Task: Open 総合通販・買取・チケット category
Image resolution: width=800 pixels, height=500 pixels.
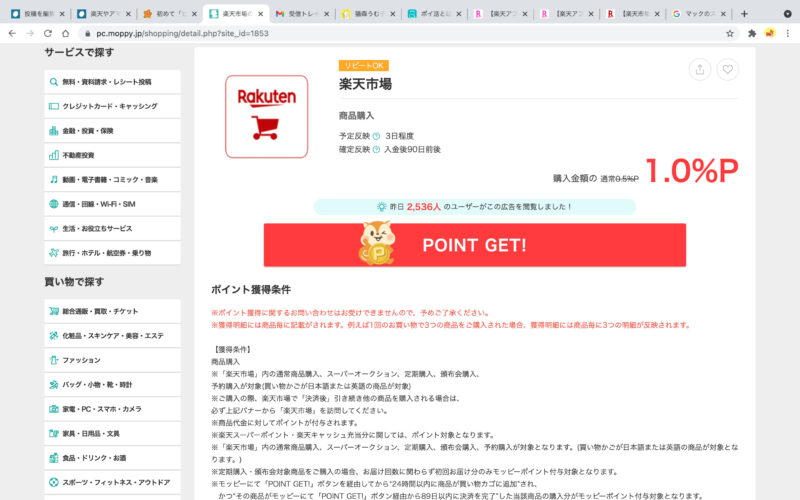Action: (x=112, y=311)
